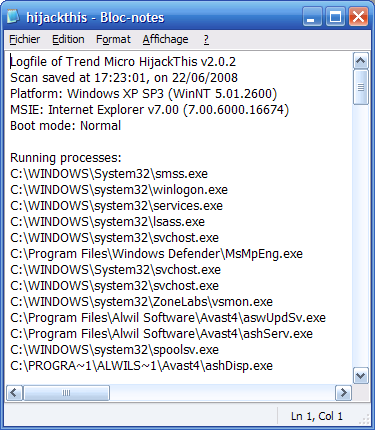The width and height of the screenshot is (375, 430).
Task: Place cursor on the 'Boot mode: Normal' line
Action: click(65, 126)
